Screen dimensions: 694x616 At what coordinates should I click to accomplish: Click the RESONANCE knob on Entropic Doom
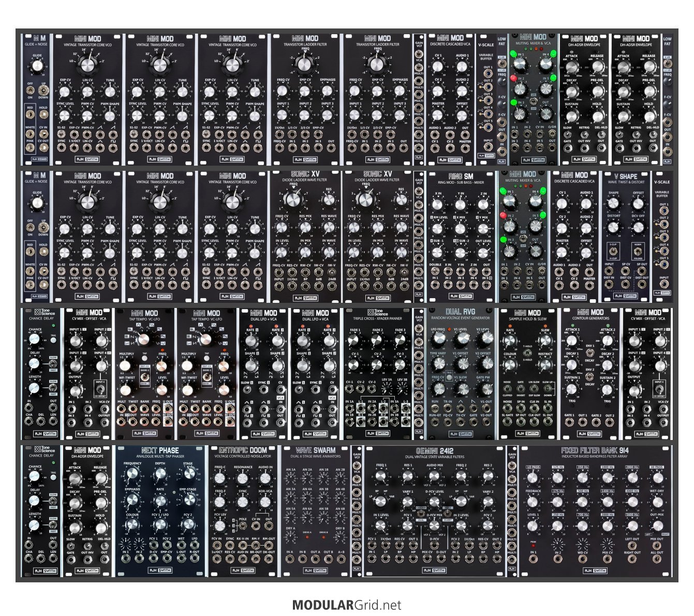[x=243, y=477]
